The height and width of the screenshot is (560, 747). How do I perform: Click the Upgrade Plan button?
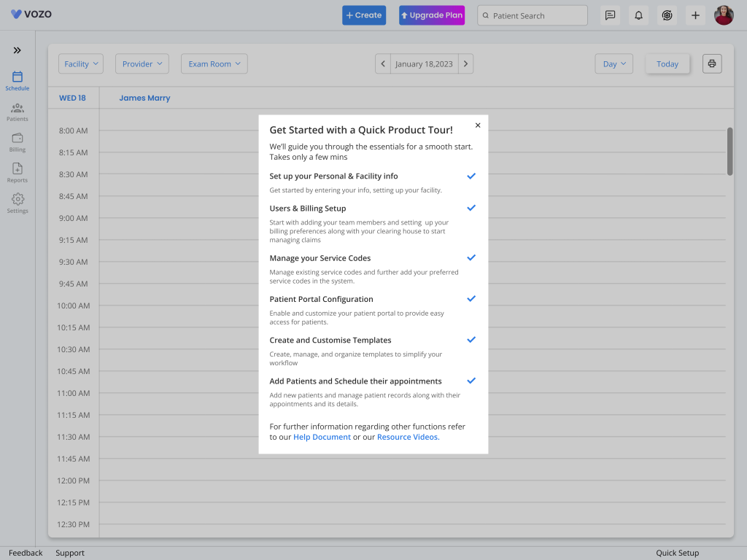point(432,15)
